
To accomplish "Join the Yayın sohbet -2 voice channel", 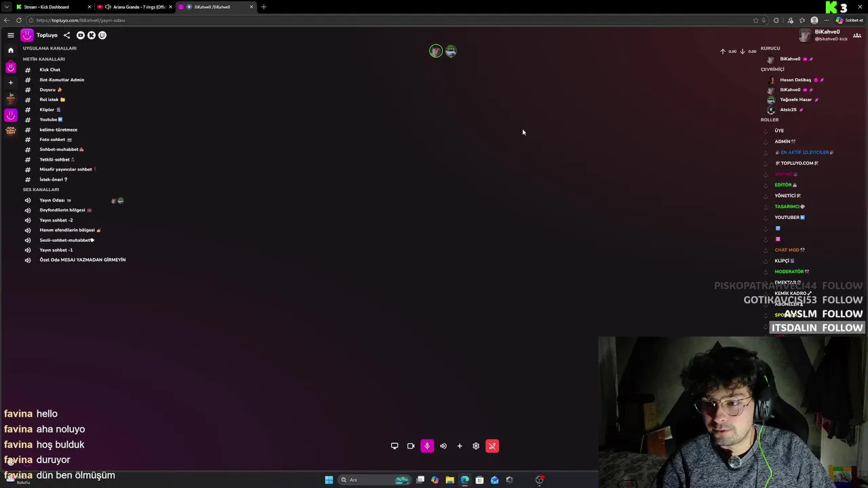I will tap(56, 220).
